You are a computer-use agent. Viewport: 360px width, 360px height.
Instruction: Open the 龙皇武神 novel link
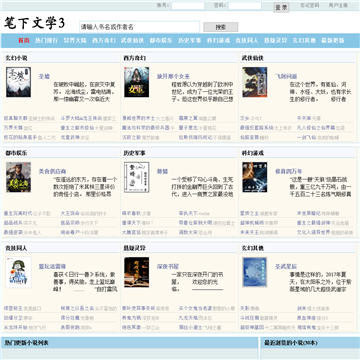[70, 137]
